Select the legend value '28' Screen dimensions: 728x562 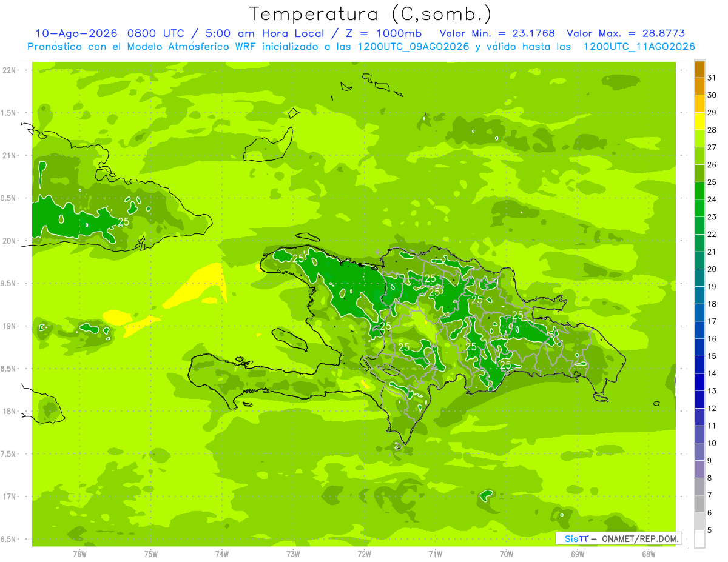pos(712,130)
